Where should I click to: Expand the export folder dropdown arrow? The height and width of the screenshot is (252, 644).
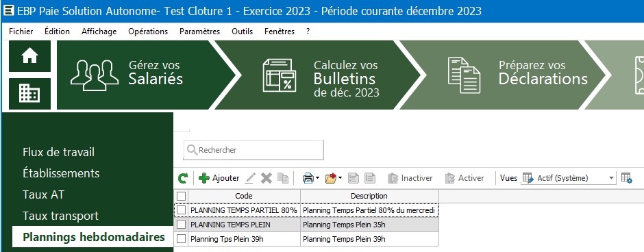[x=340, y=178]
